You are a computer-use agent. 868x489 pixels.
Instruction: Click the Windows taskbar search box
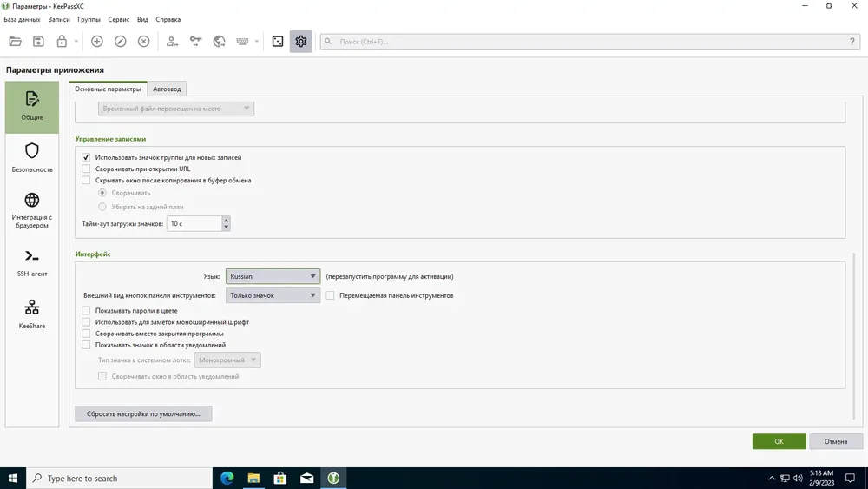point(119,478)
